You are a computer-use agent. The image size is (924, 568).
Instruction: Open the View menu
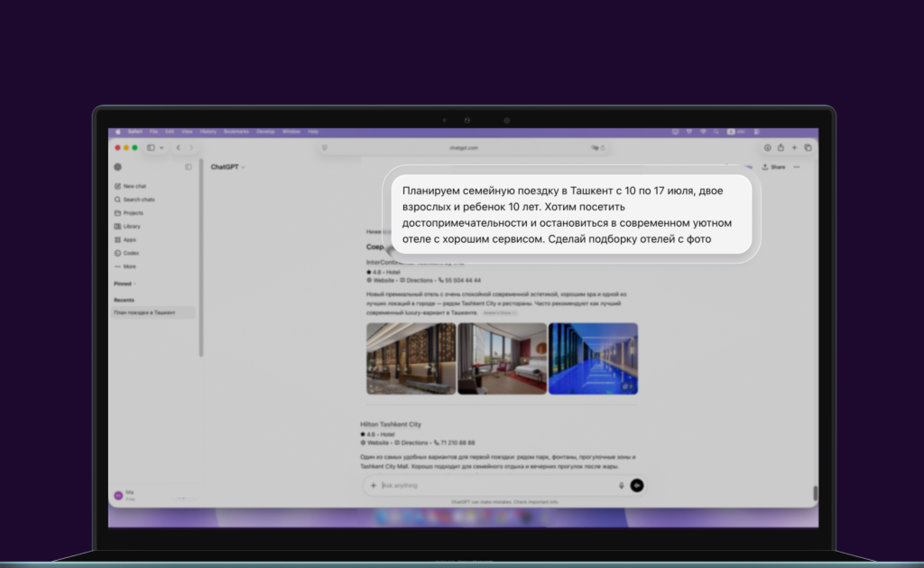tap(188, 132)
